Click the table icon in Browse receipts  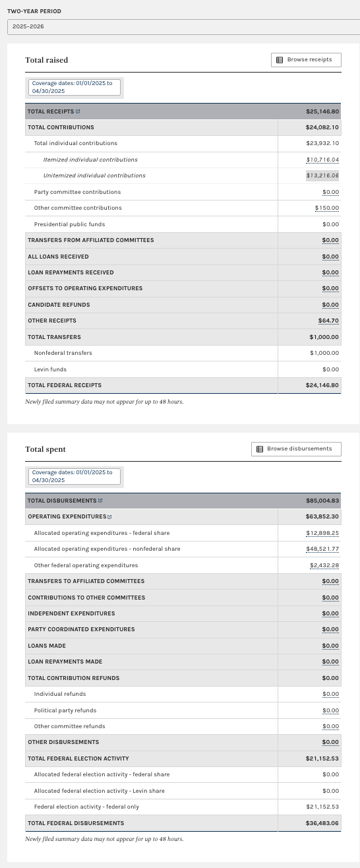(x=280, y=60)
